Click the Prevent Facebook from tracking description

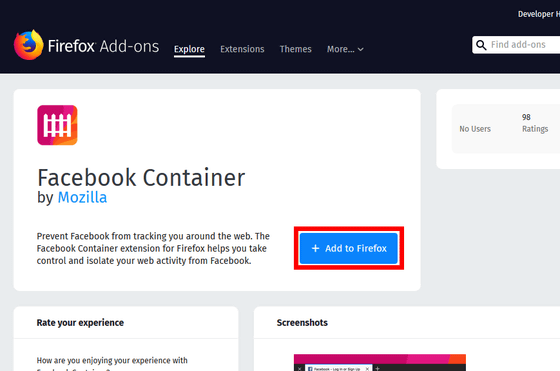153,249
